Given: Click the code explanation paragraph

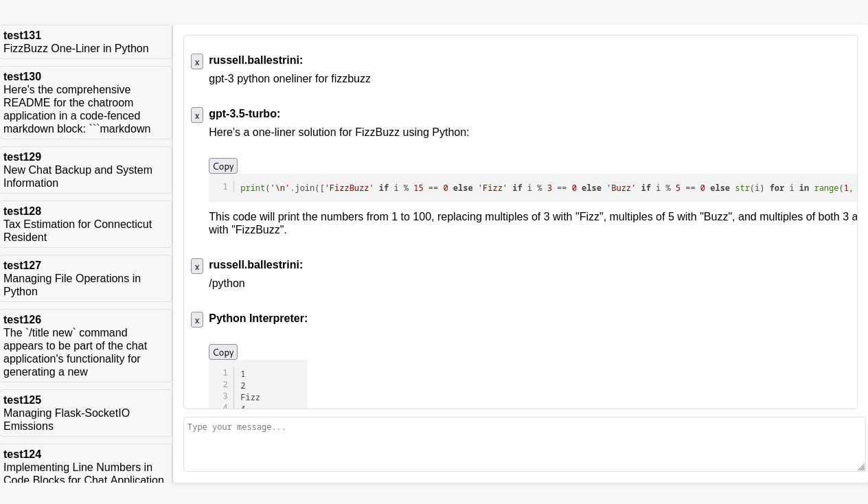Looking at the screenshot, I should click(533, 223).
